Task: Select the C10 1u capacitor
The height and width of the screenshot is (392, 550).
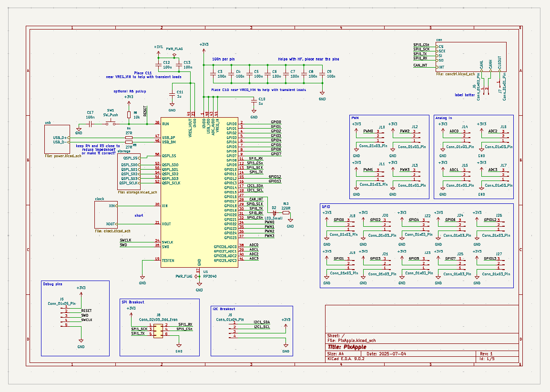Action: [254, 101]
